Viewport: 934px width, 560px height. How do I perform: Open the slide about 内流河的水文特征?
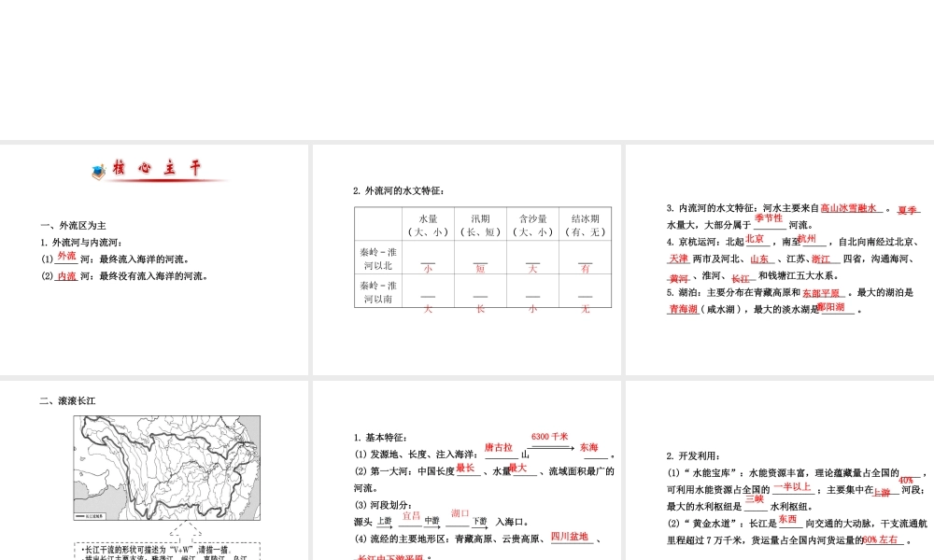pyautogui.click(x=780, y=259)
